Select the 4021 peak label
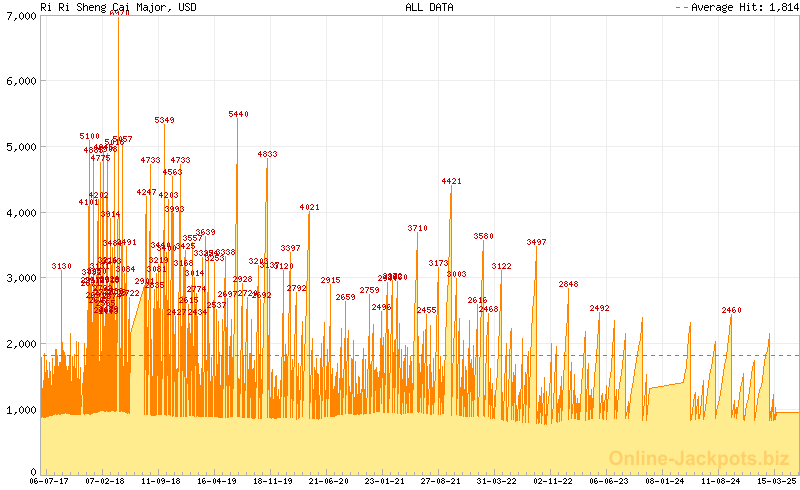Screen dimensions: 800x490 (x=309, y=208)
